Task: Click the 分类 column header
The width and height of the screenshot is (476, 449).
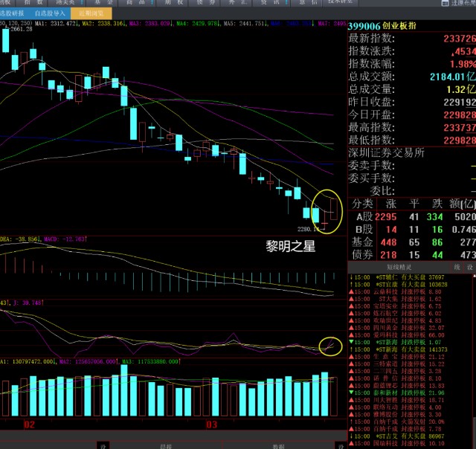Action: [x=363, y=203]
